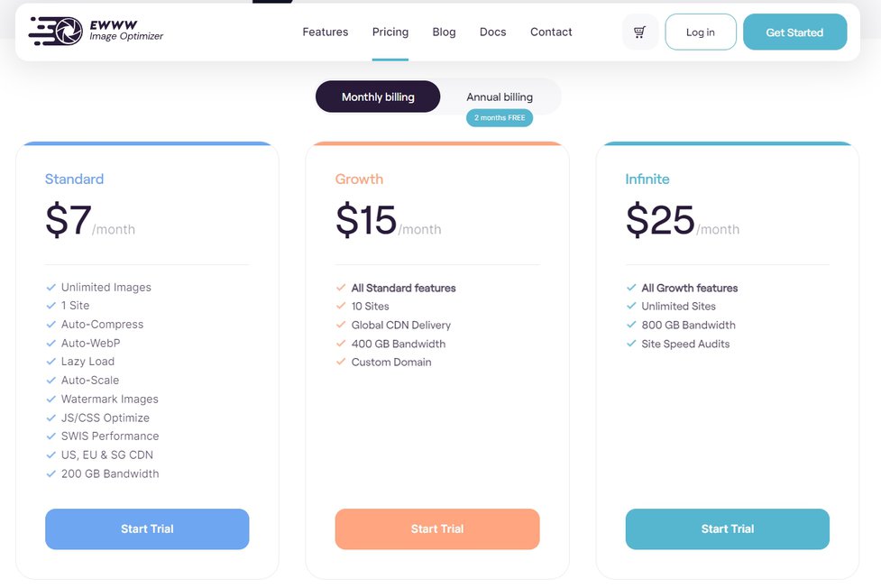Navigate to the Contact page
This screenshot has width=881, height=588.
pyautogui.click(x=551, y=32)
